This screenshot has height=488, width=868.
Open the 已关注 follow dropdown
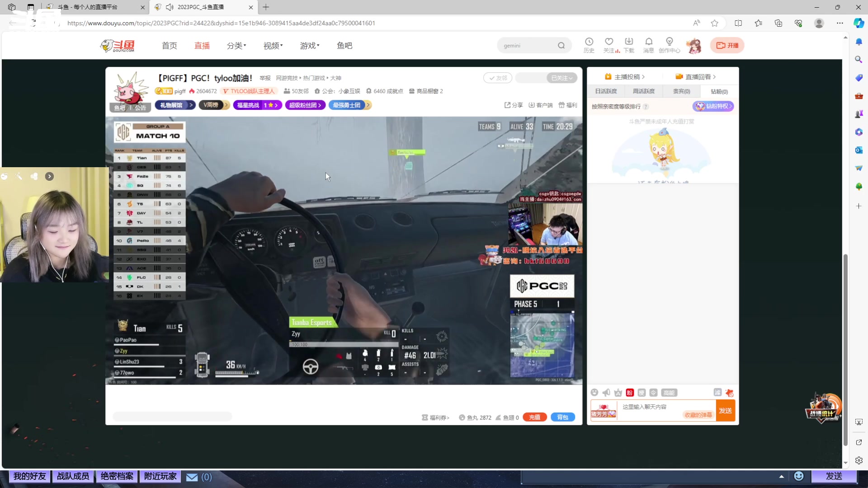[561, 78]
